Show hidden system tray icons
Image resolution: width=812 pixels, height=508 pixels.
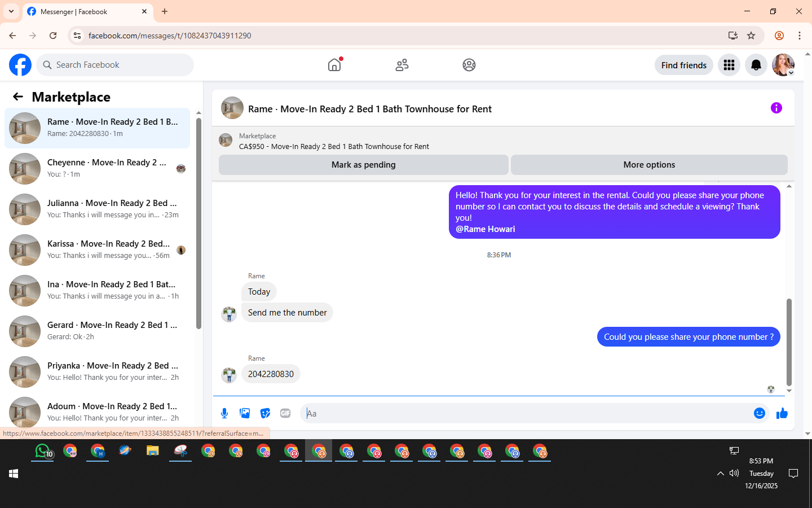click(x=720, y=474)
